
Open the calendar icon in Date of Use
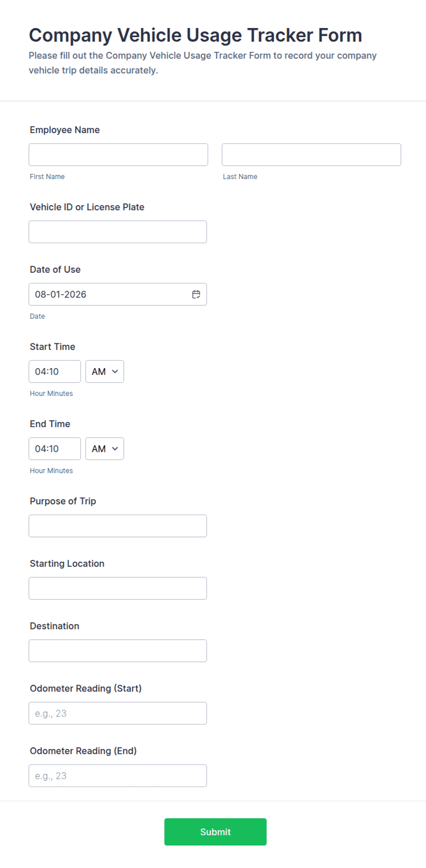196,294
